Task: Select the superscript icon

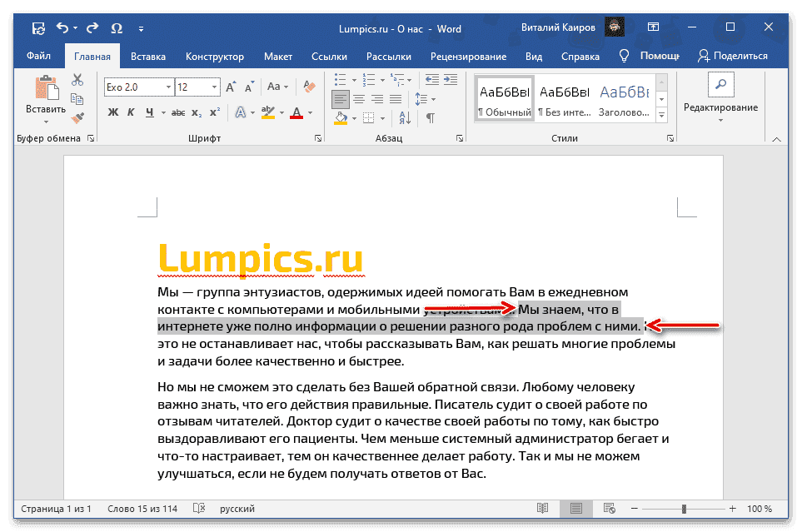Action: click(x=214, y=112)
